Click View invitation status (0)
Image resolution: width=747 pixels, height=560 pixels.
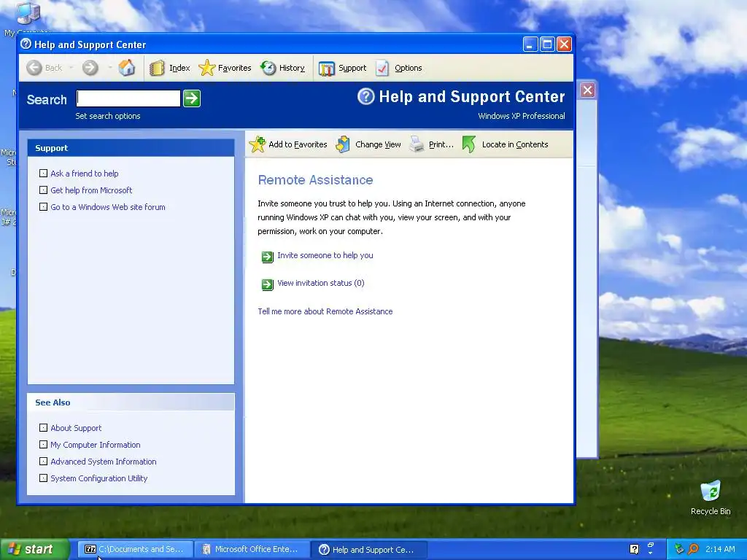tap(321, 283)
